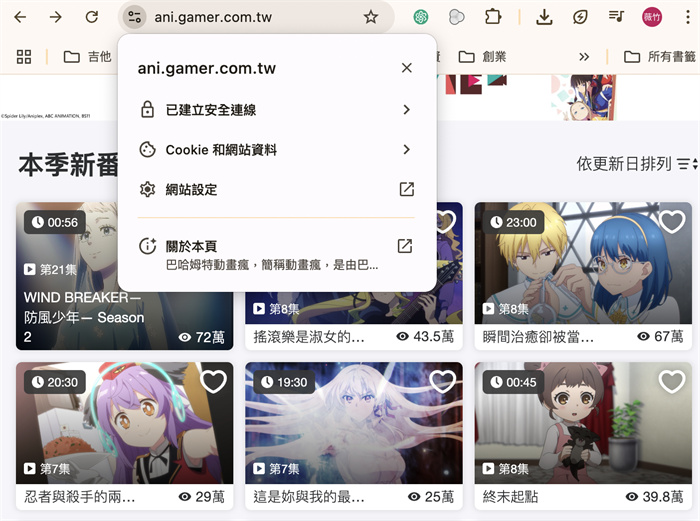Open the 00:45 brown-haired girl thumbnail
700x521 pixels.
pos(583,423)
